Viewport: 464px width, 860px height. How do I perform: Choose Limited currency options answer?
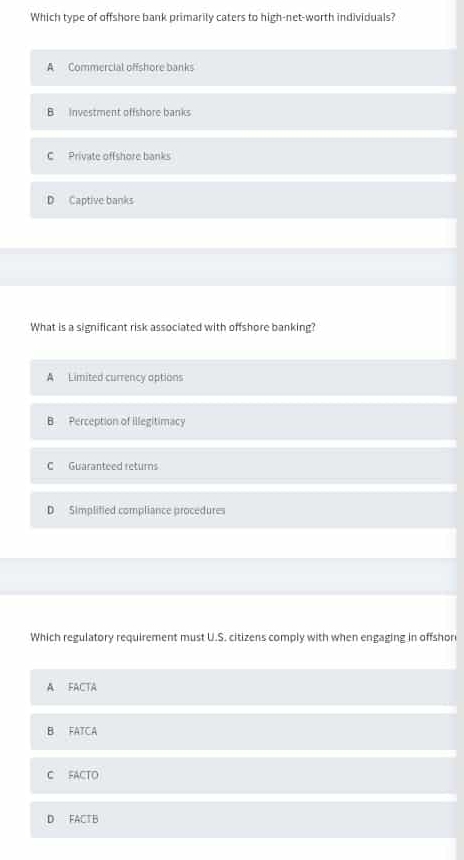(x=243, y=377)
